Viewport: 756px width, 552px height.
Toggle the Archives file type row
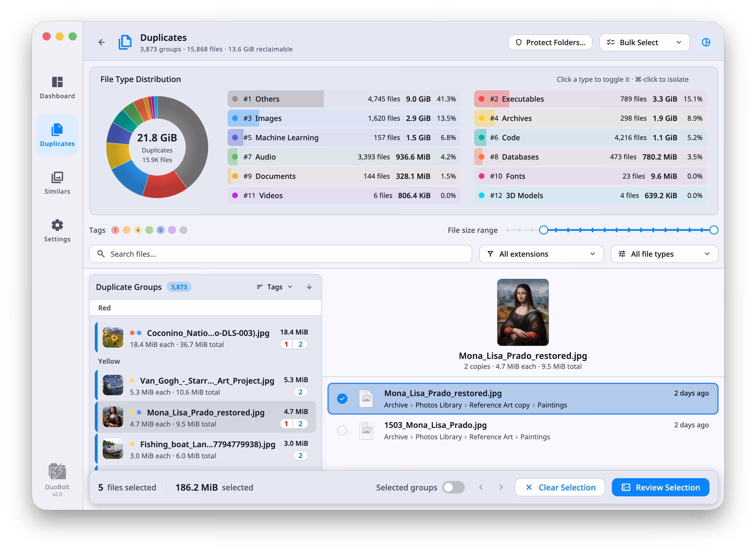(x=590, y=118)
